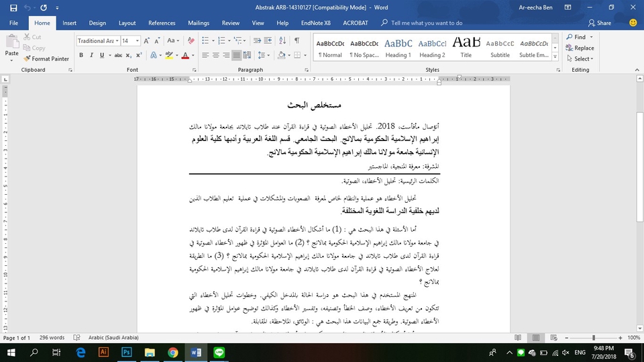Viewport: 644px width, 362px height.
Task: Toggle Superscript formatting
Action: (139, 55)
